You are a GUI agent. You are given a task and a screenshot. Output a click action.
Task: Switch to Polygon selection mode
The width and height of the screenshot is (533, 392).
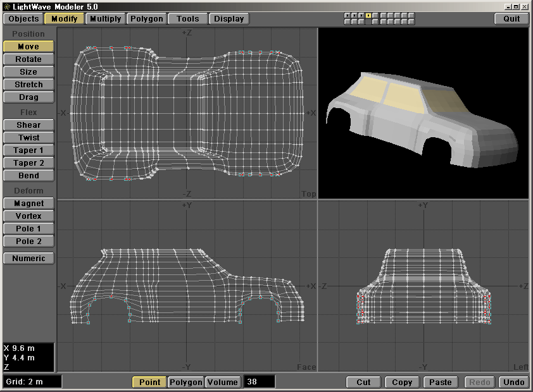[x=186, y=382]
